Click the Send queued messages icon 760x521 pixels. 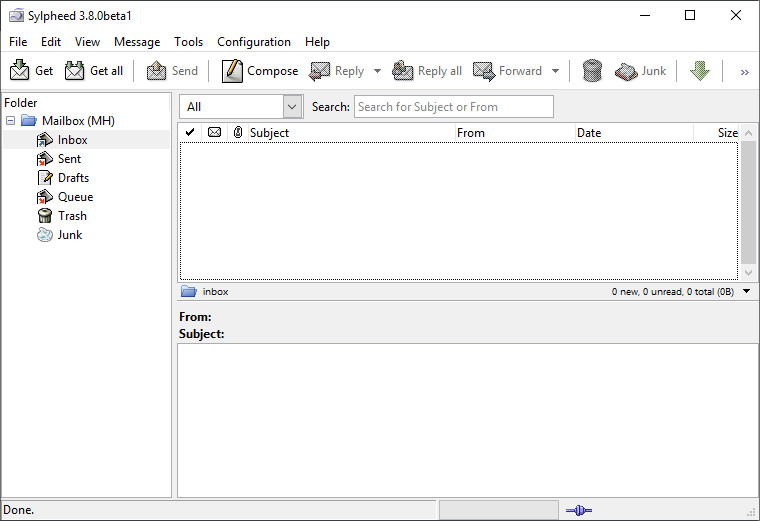157,71
